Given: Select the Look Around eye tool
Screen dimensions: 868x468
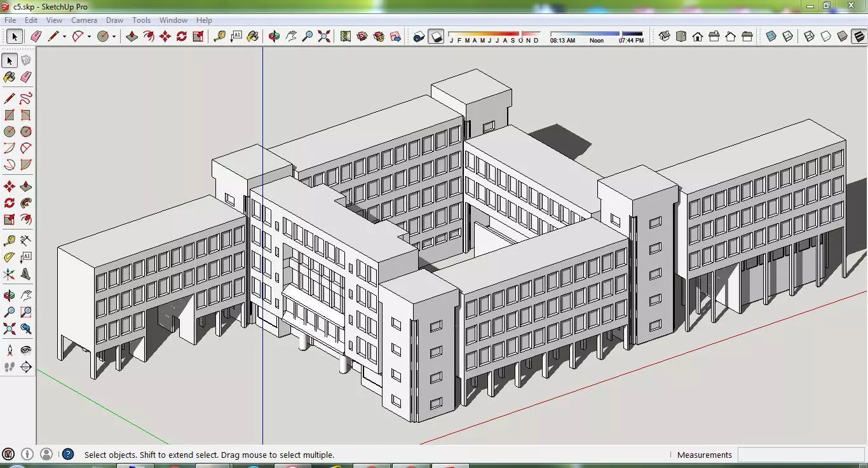Looking at the screenshot, I should pos(25,350).
